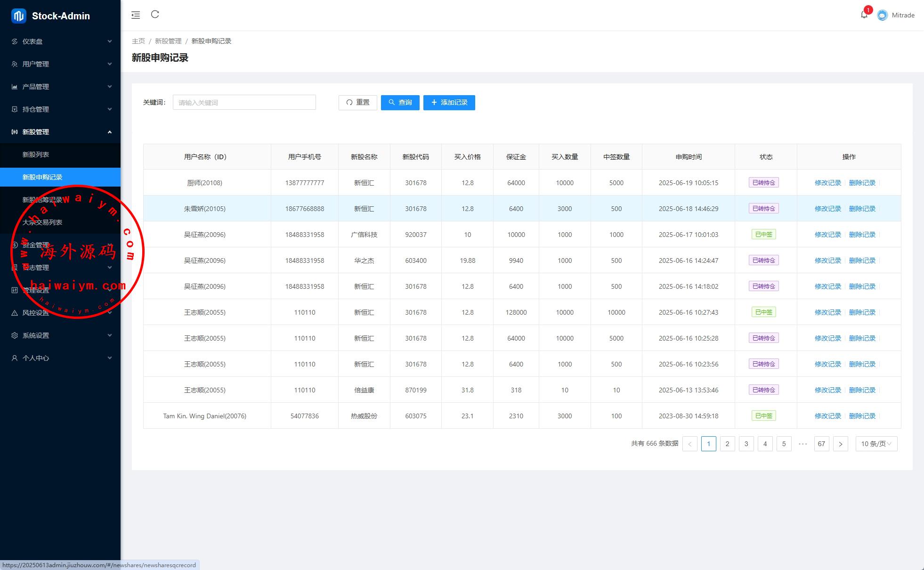Click the Stock-Admin logo icon

click(x=18, y=16)
